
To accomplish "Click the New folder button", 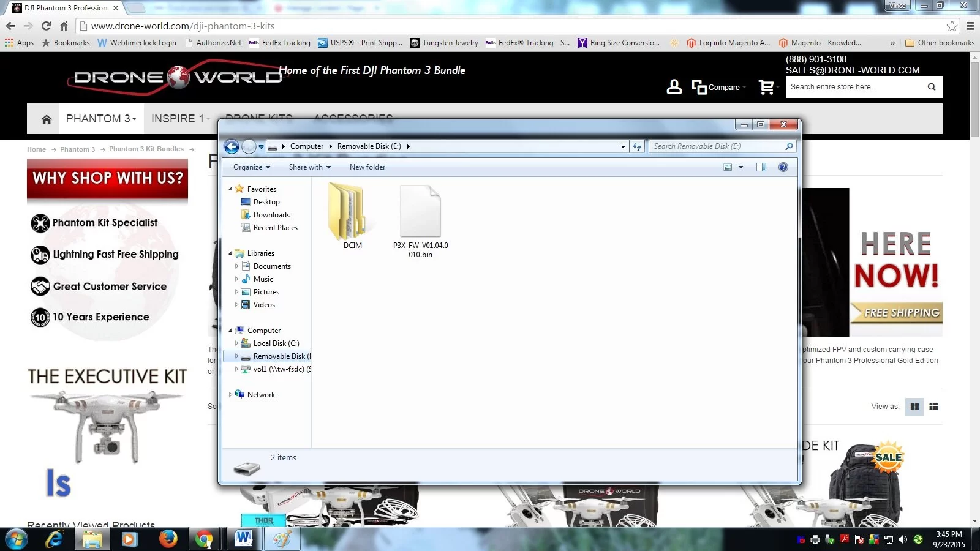I will tap(367, 167).
